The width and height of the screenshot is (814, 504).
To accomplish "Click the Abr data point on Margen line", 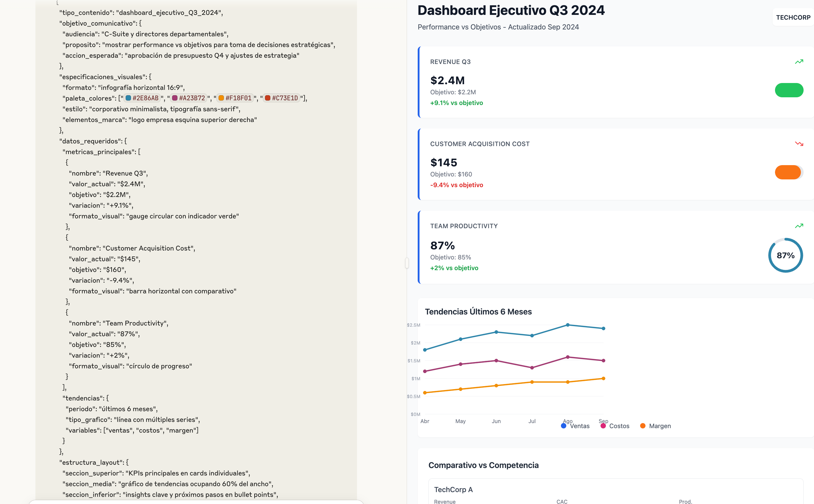I will coord(425,393).
